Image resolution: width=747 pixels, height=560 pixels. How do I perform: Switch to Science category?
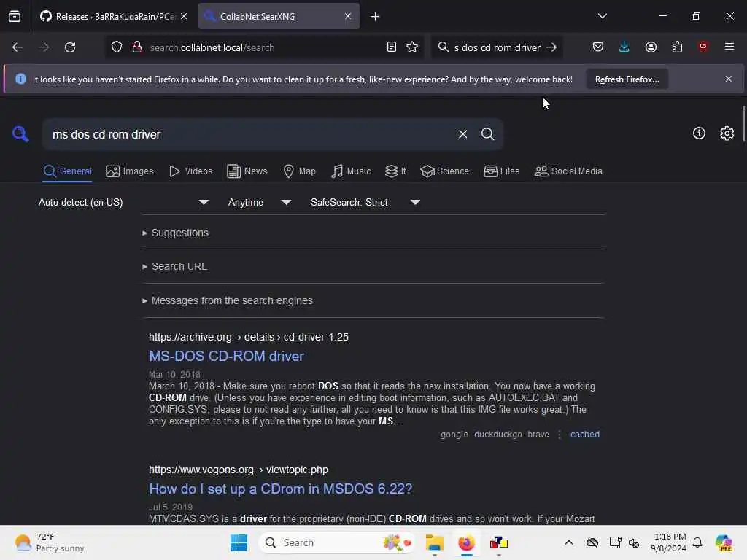click(444, 171)
